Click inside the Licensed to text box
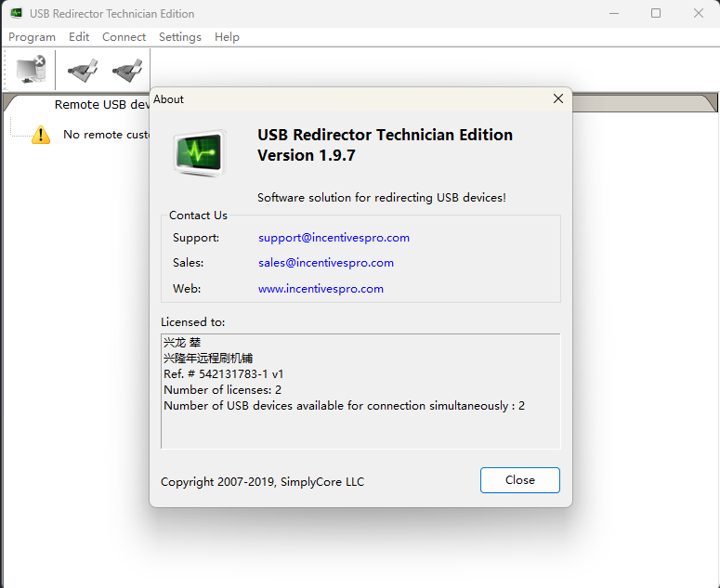Viewport: 720px width, 588px height. pyautogui.click(x=360, y=391)
